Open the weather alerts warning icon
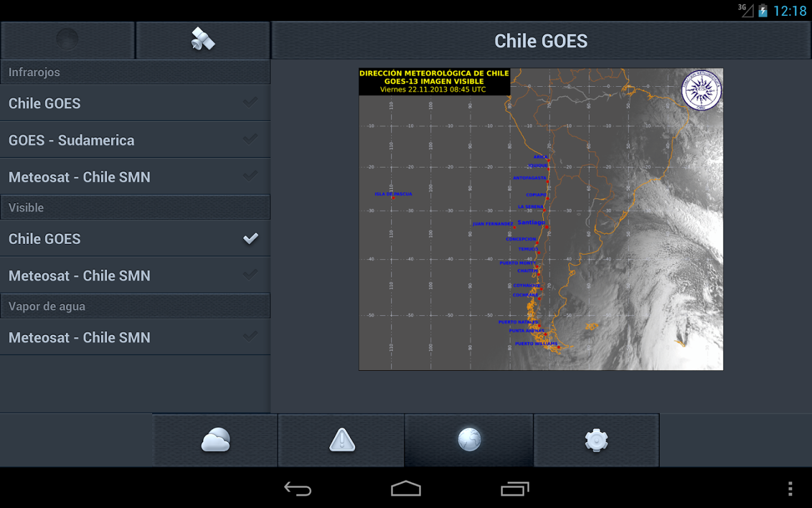The width and height of the screenshot is (812, 508). pos(342,440)
